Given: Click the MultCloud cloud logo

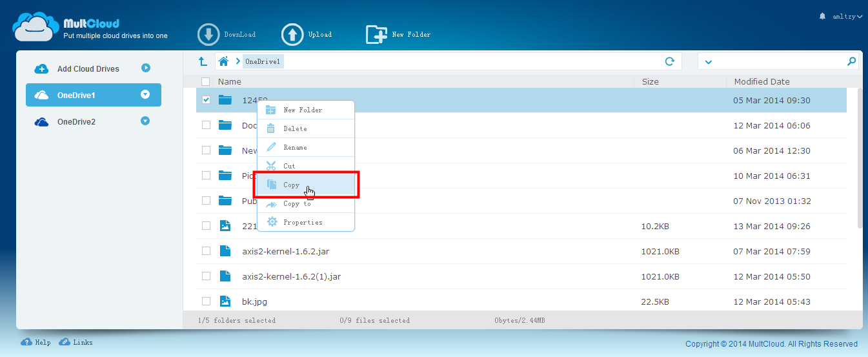Looking at the screenshot, I should coord(35,27).
